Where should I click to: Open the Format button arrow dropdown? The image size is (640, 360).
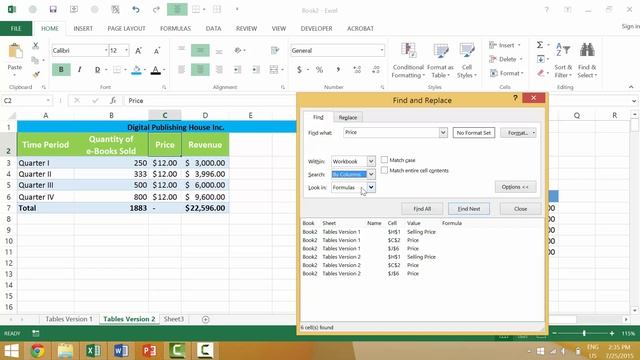click(x=533, y=133)
